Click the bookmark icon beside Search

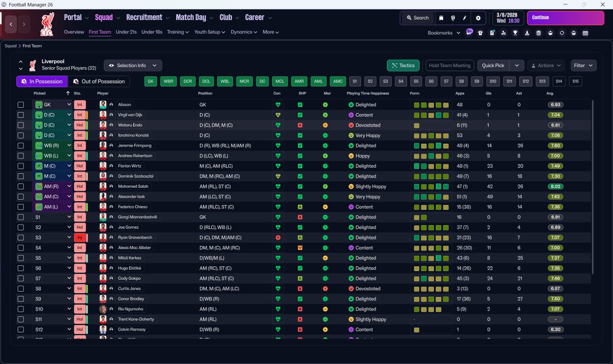pos(441,18)
